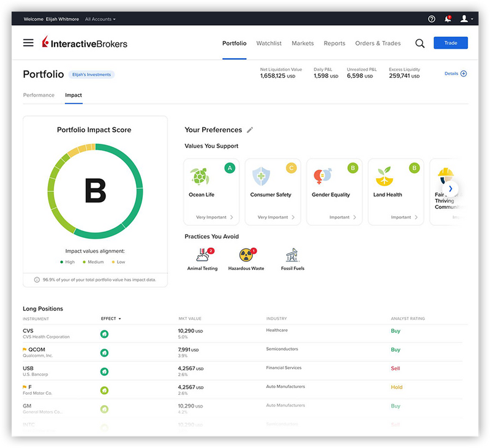Click the MKT VALUE column header
The height and width of the screenshot is (448, 490).
(x=190, y=318)
